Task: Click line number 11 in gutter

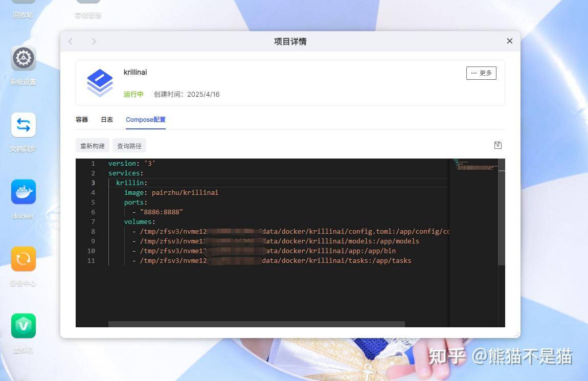Action: pos(91,261)
